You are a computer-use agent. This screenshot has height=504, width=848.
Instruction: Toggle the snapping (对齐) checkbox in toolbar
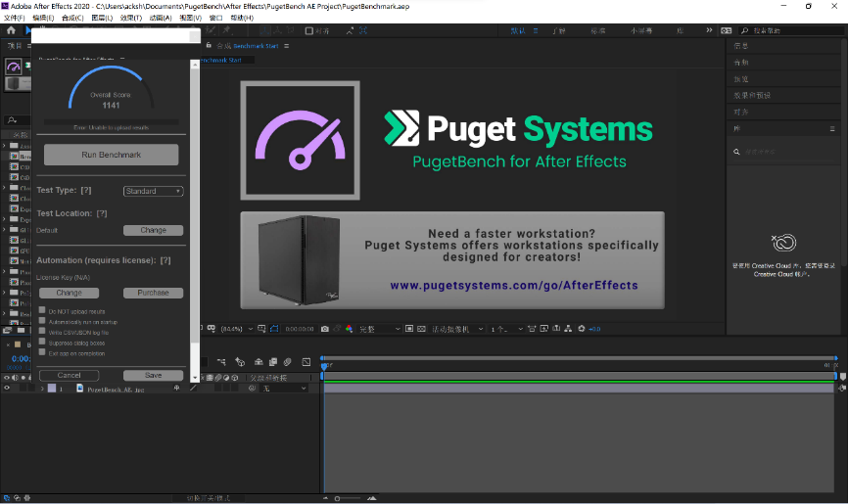pyautogui.click(x=308, y=30)
